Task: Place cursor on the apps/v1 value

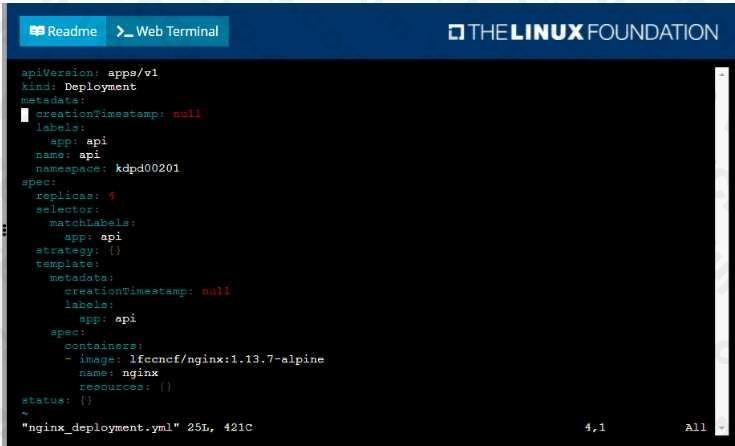Action: tap(133, 73)
